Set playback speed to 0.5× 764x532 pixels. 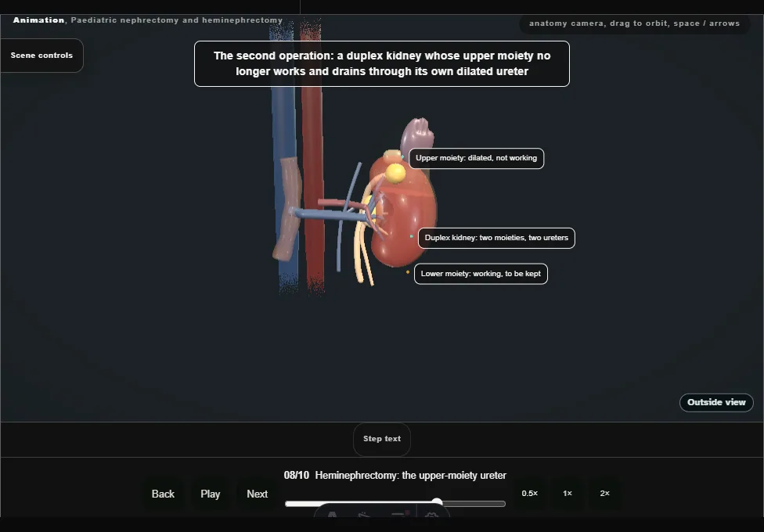pyautogui.click(x=530, y=494)
